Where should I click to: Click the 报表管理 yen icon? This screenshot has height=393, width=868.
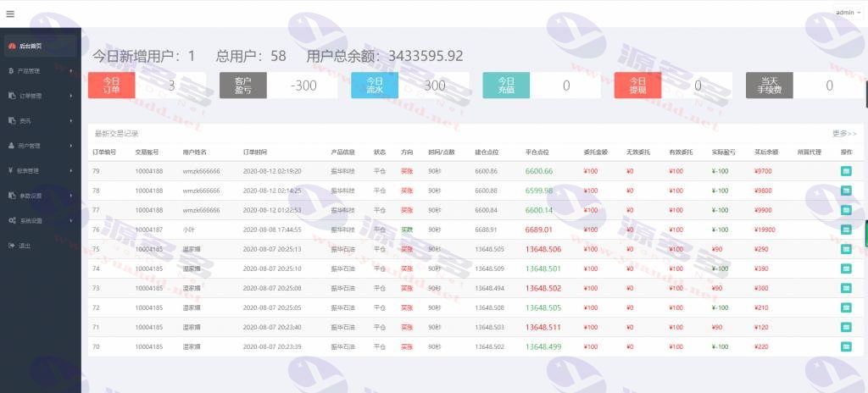pos(11,170)
